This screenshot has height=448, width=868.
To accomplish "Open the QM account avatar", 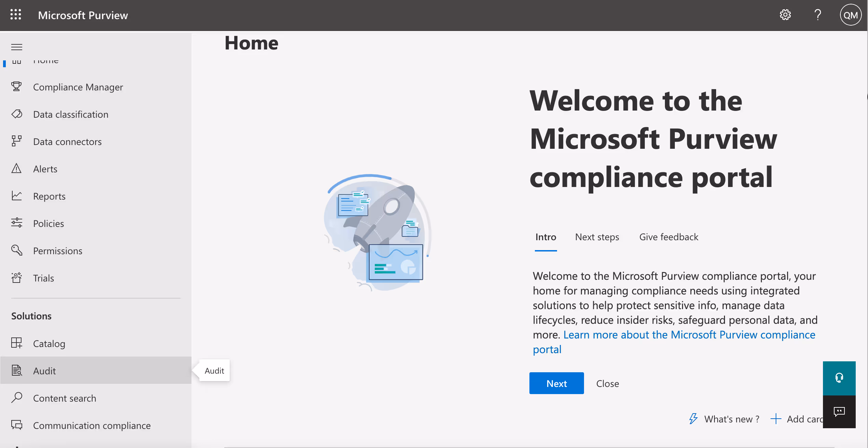I will click(x=850, y=15).
